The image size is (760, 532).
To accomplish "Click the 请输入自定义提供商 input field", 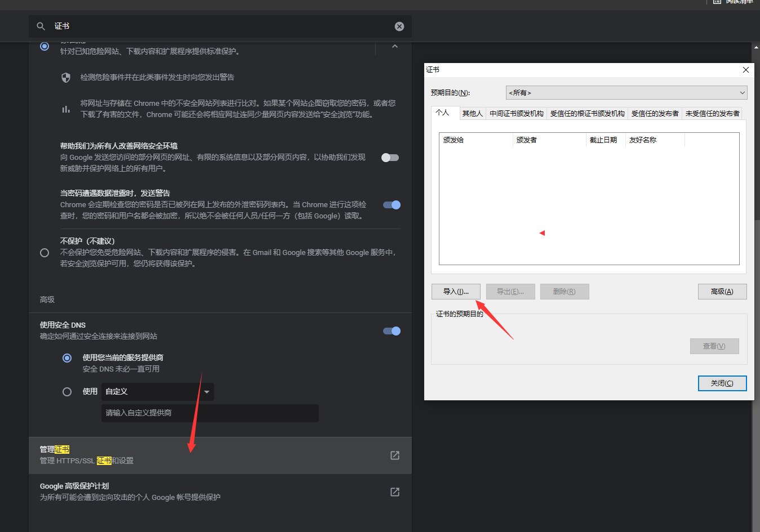I will 210,413.
